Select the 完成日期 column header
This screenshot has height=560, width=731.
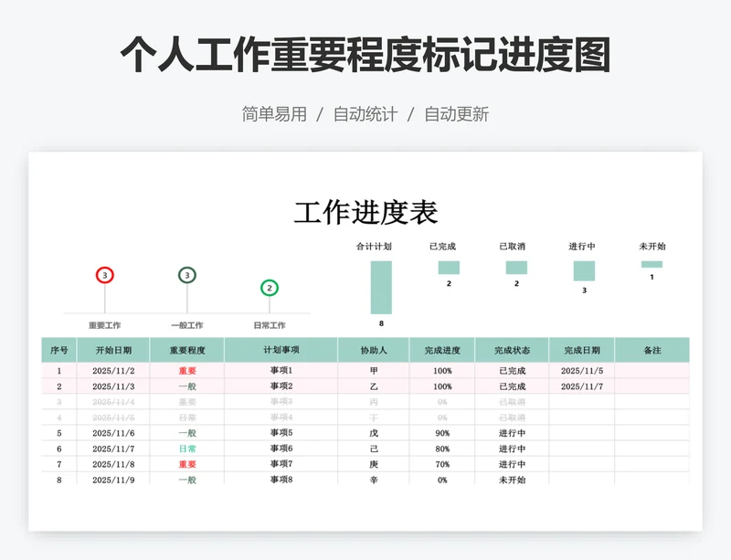pos(582,350)
